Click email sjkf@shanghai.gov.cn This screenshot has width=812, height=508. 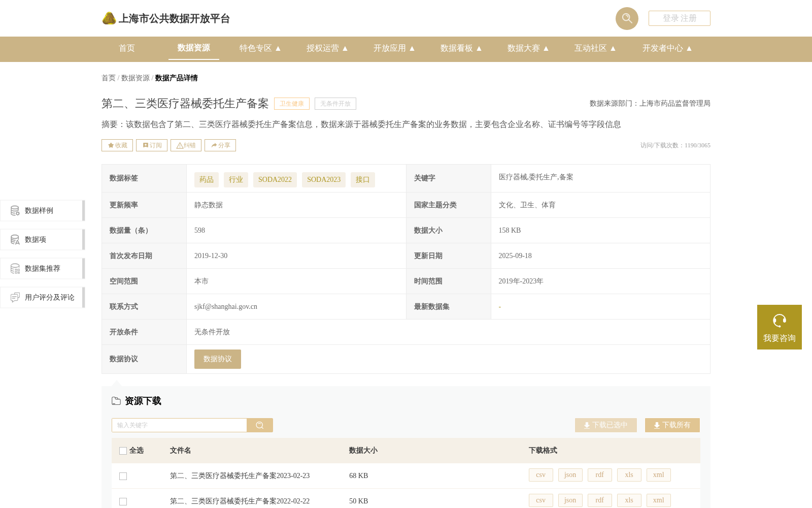[226, 307]
